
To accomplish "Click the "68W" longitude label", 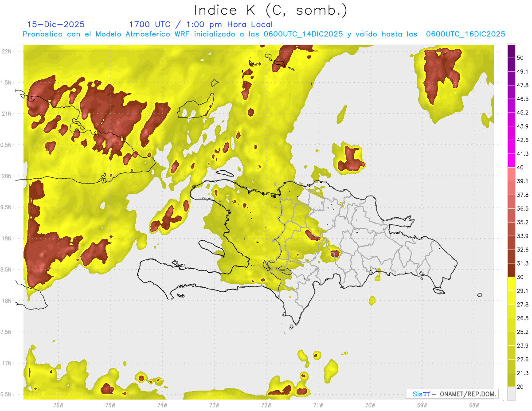I will (x=474, y=405).
